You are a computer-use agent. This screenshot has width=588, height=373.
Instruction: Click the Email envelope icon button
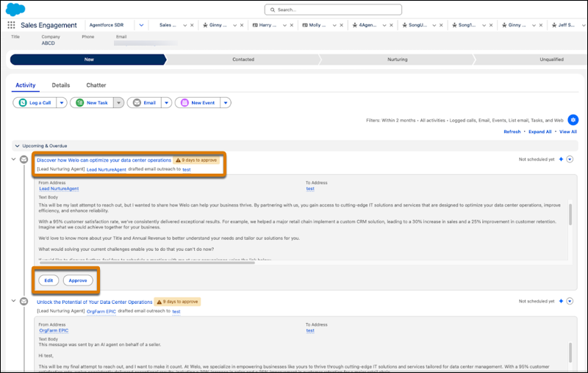pyautogui.click(x=137, y=102)
